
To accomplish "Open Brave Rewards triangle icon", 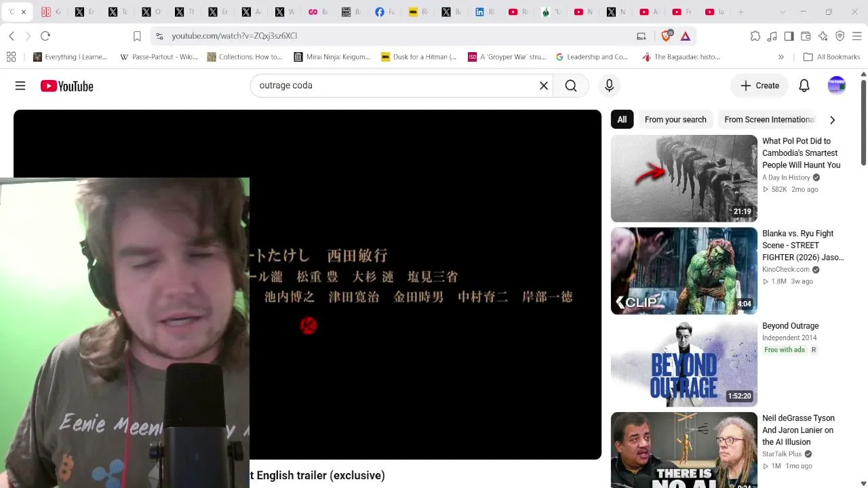I will (686, 36).
